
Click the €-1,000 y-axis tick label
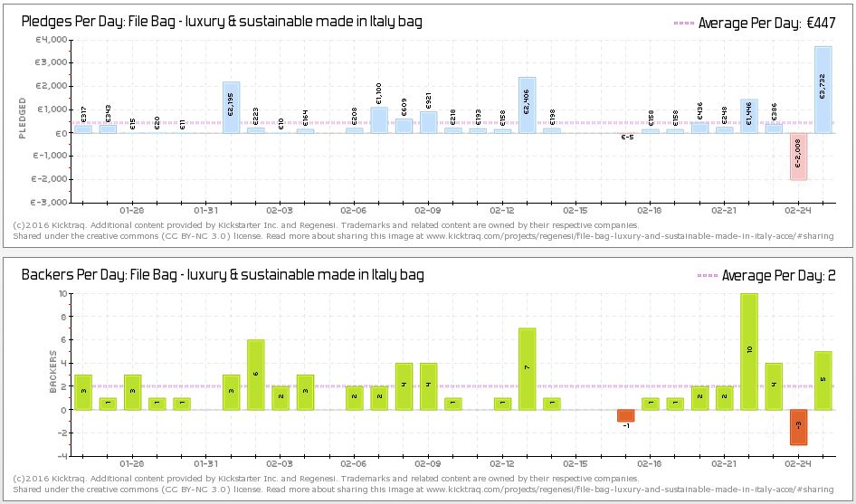point(50,156)
